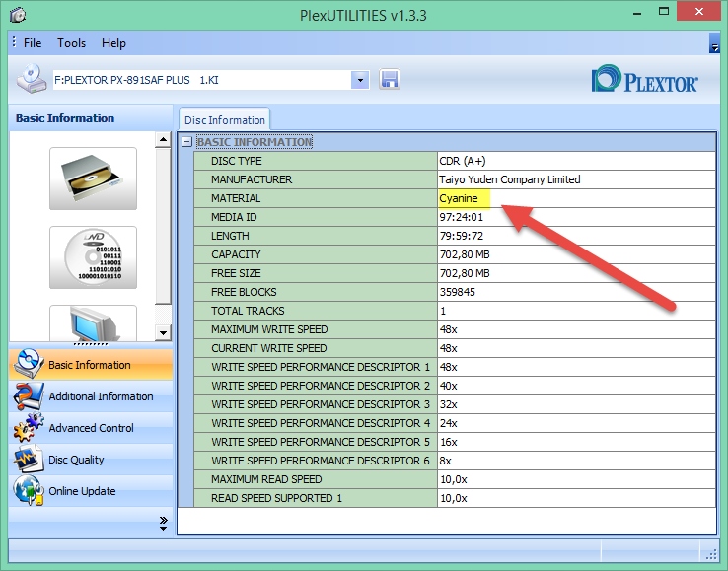The height and width of the screenshot is (571, 728).
Task: Click the Plextor logo
Action: tap(644, 82)
